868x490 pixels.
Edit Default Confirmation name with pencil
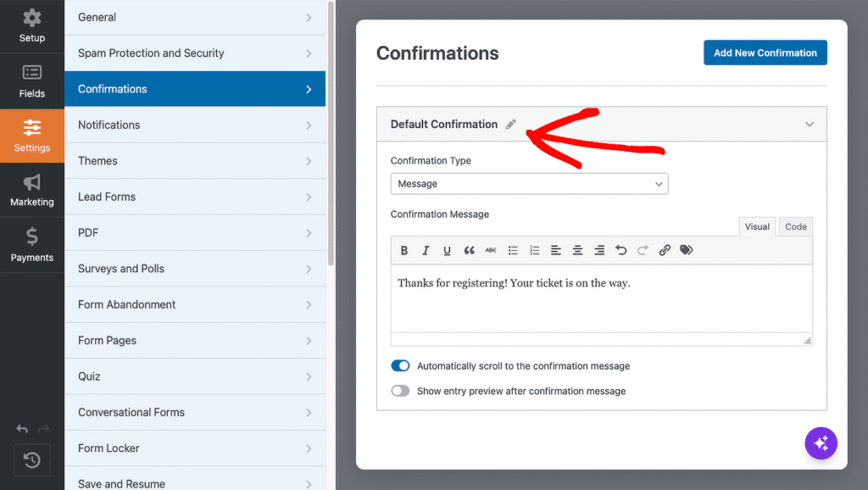tap(510, 124)
